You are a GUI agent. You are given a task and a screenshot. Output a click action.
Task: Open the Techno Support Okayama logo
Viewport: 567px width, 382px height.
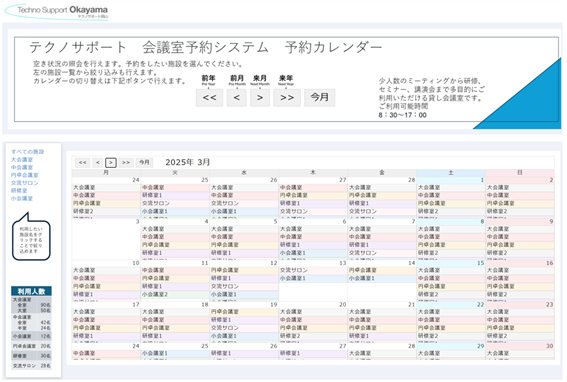(57, 11)
